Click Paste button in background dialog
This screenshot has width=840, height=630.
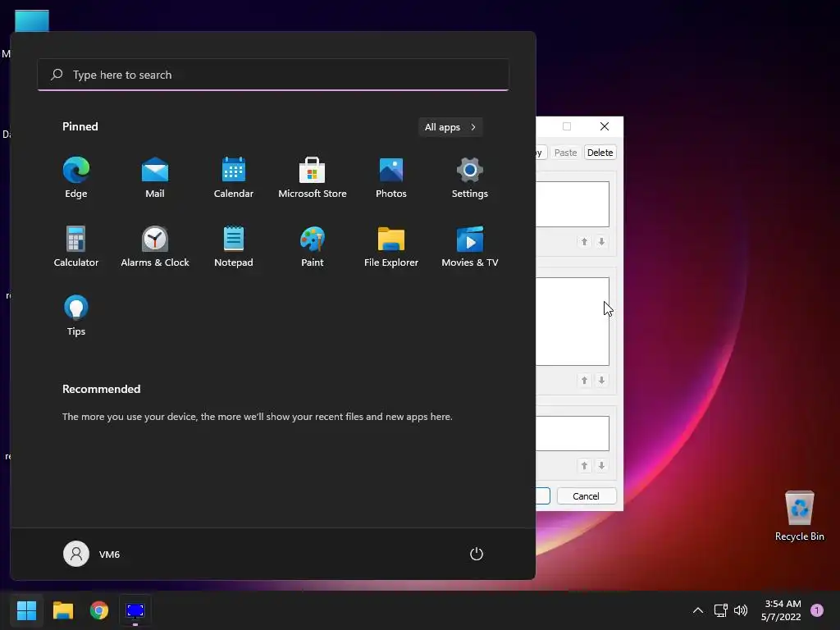pos(566,153)
